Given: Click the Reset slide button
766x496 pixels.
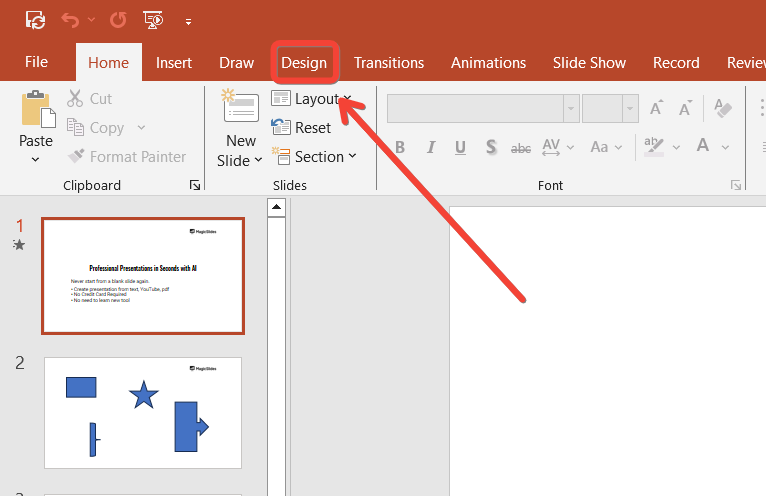Looking at the screenshot, I should (302, 127).
